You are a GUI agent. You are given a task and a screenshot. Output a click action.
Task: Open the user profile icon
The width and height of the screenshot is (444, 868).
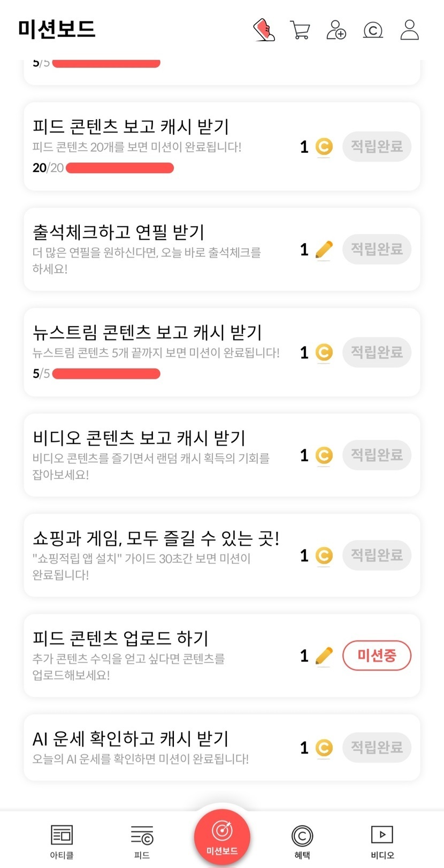pyautogui.click(x=410, y=30)
